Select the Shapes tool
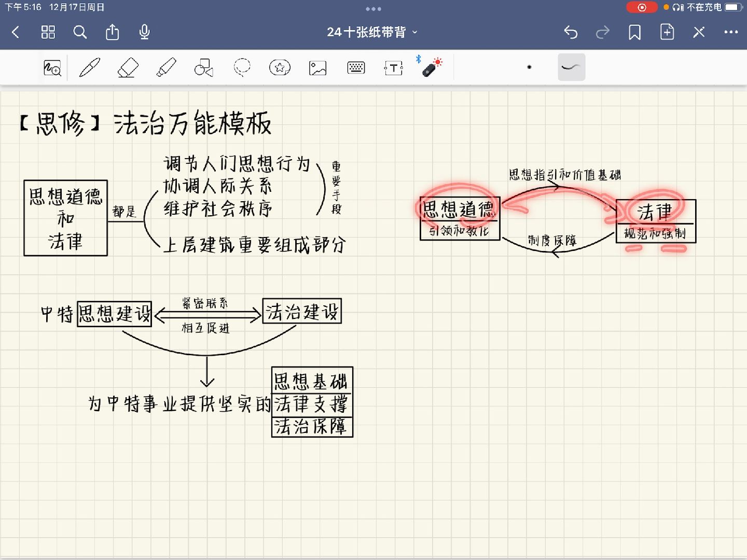 tap(204, 67)
